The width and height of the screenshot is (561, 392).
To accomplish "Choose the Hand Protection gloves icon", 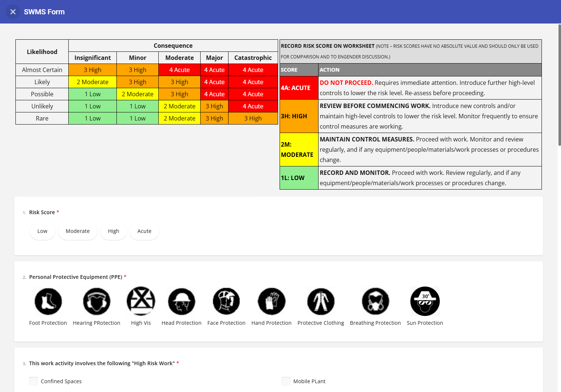I will point(271,301).
